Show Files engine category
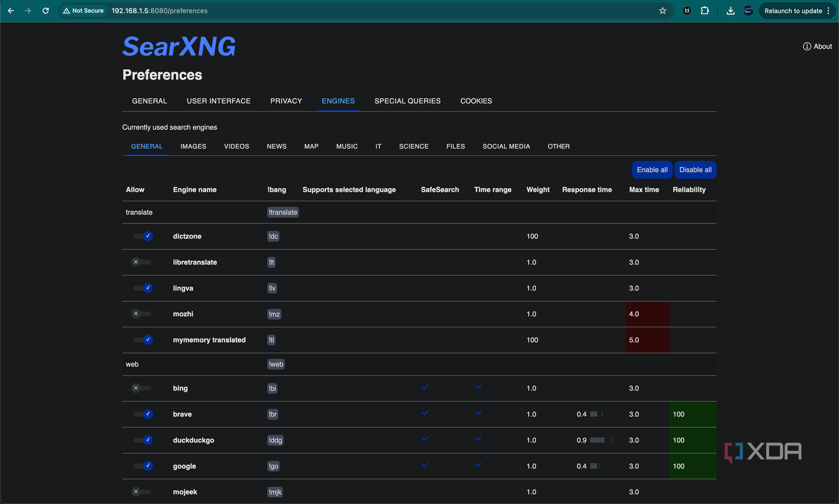Image resolution: width=839 pixels, height=504 pixels. click(x=456, y=146)
